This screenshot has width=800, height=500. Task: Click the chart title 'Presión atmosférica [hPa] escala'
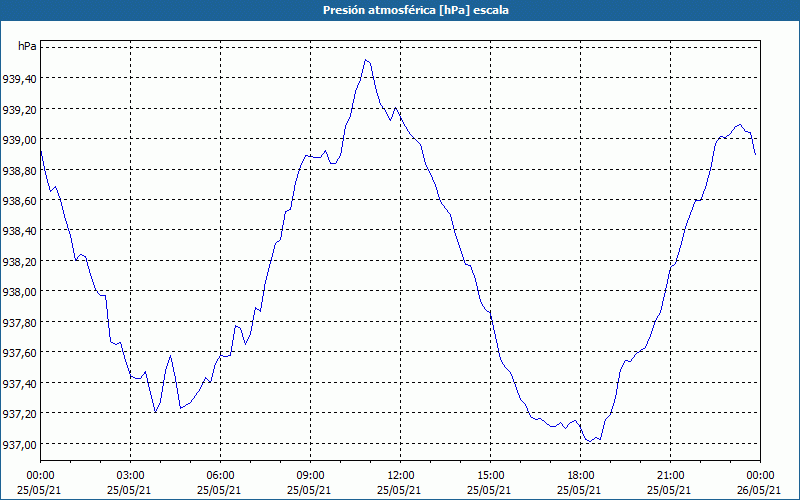coord(415,10)
